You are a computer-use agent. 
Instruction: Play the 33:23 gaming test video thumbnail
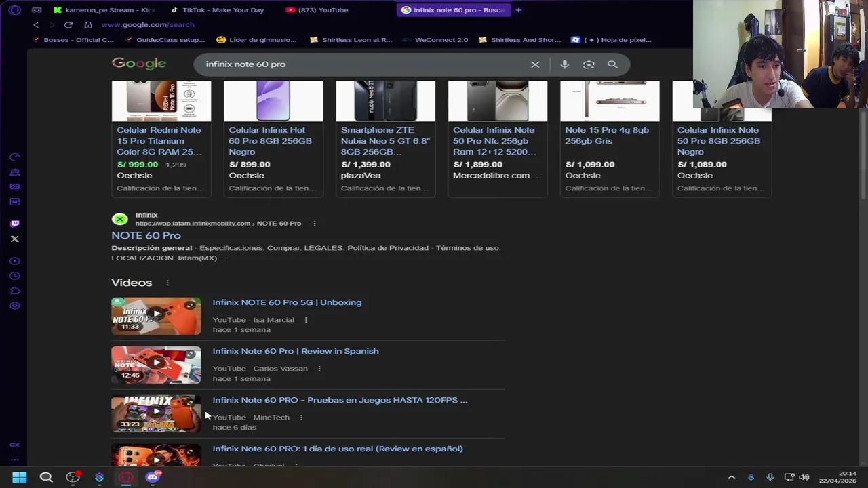[156, 413]
